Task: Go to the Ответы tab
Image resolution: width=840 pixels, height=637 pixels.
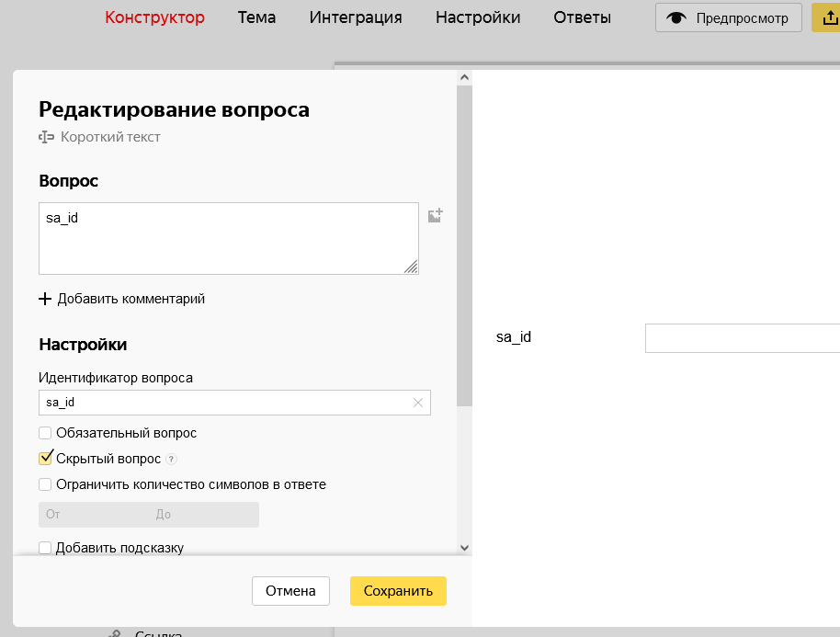Action: (x=582, y=17)
